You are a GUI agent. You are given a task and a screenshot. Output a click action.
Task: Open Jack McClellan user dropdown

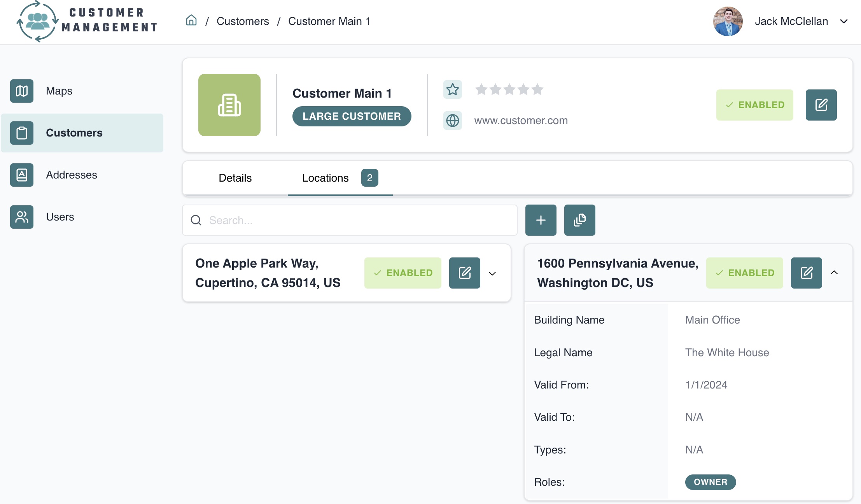point(843,21)
